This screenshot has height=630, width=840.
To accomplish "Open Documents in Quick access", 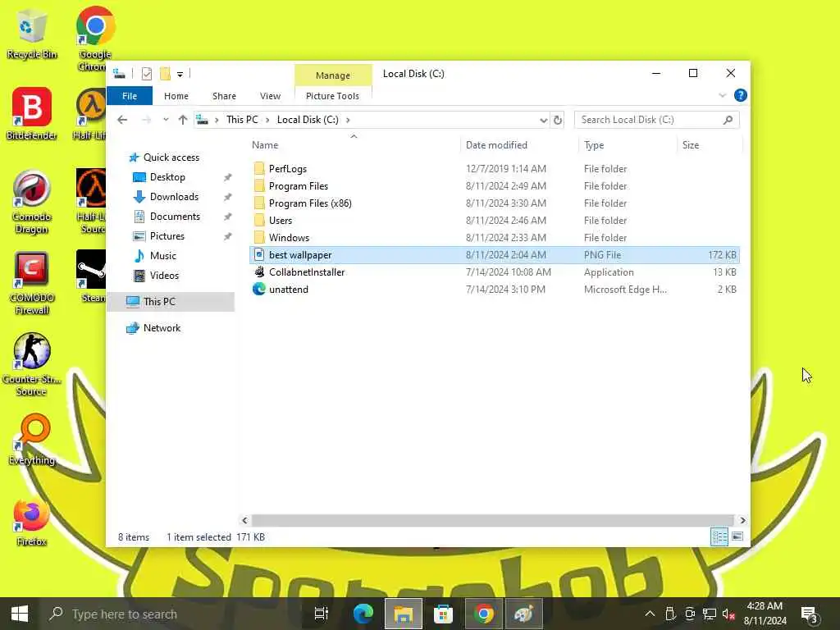I will [x=175, y=217].
